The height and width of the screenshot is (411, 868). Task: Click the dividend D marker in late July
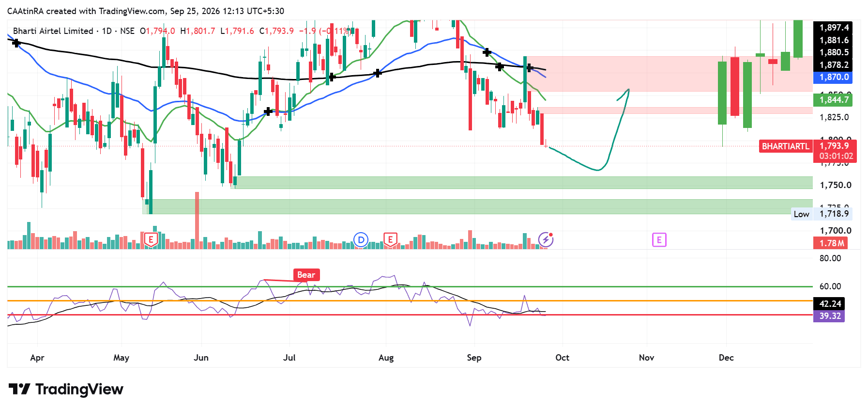[x=361, y=239]
